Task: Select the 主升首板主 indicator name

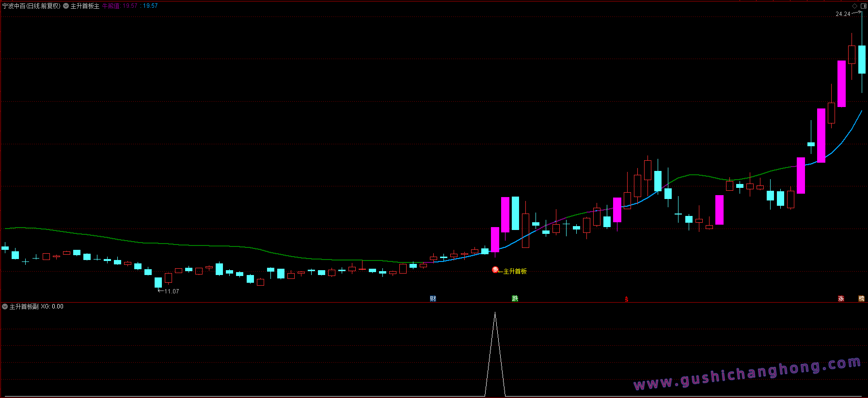Action: [x=85, y=6]
